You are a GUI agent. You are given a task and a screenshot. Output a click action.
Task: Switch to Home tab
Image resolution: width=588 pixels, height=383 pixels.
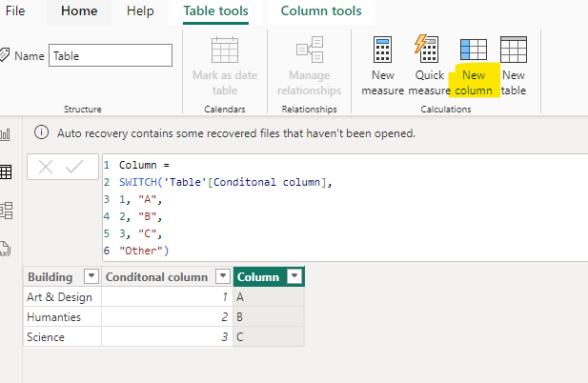tap(79, 10)
